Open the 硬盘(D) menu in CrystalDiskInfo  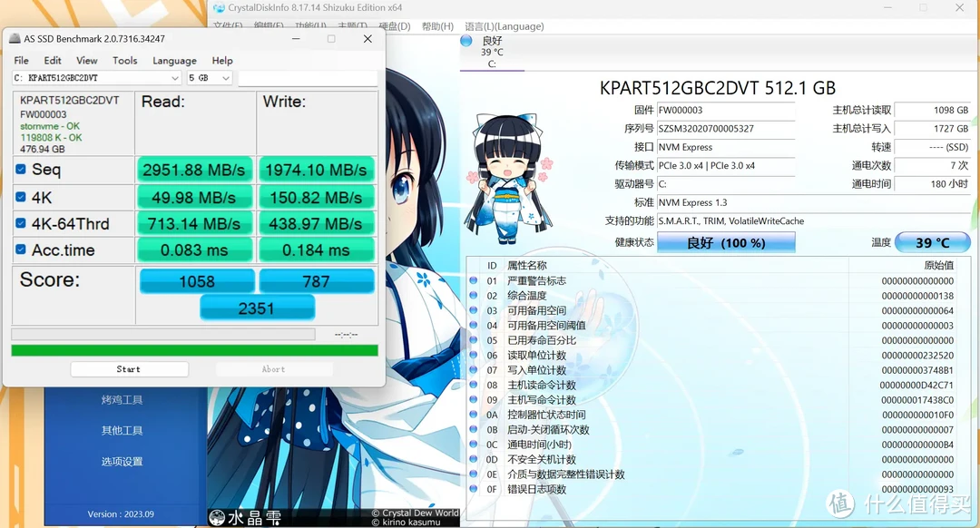point(395,26)
